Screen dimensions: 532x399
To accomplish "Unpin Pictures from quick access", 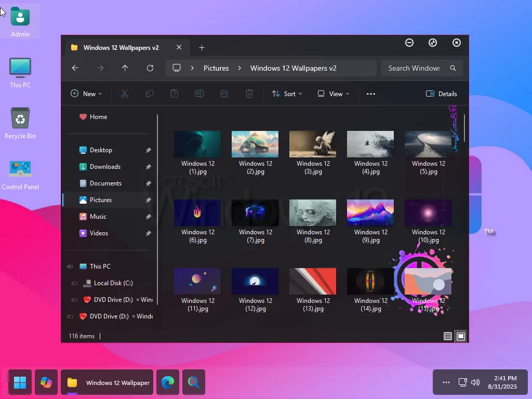I will click(x=148, y=200).
